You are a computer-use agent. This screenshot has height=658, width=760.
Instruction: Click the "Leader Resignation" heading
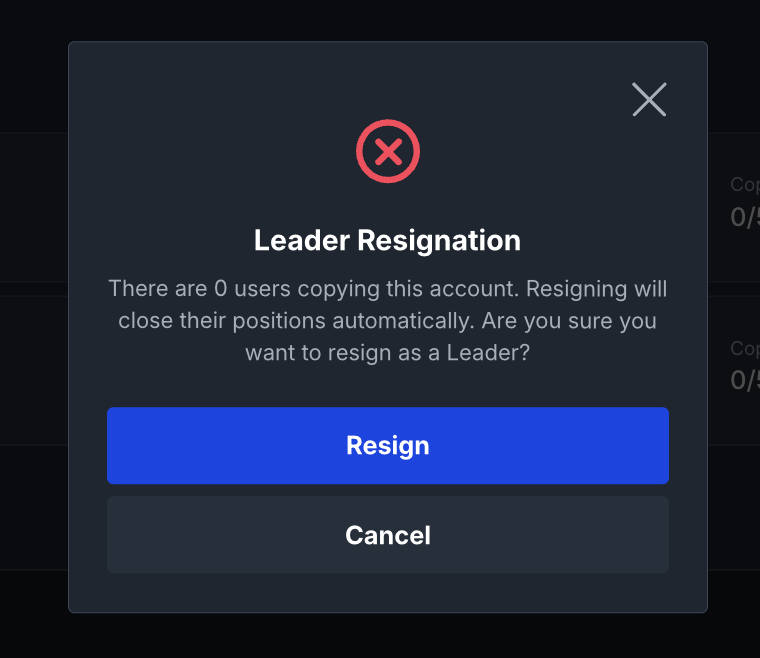pyautogui.click(x=388, y=241)
